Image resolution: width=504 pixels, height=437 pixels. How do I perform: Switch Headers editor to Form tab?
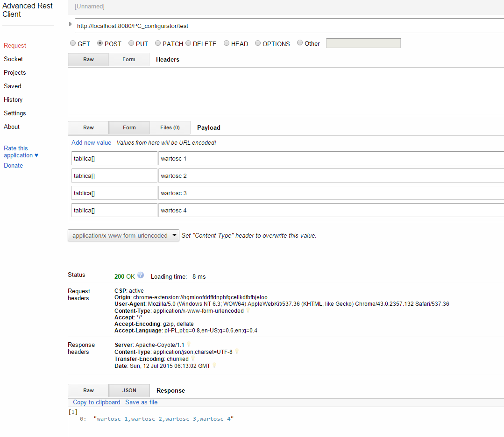click(x=129, y=59)
